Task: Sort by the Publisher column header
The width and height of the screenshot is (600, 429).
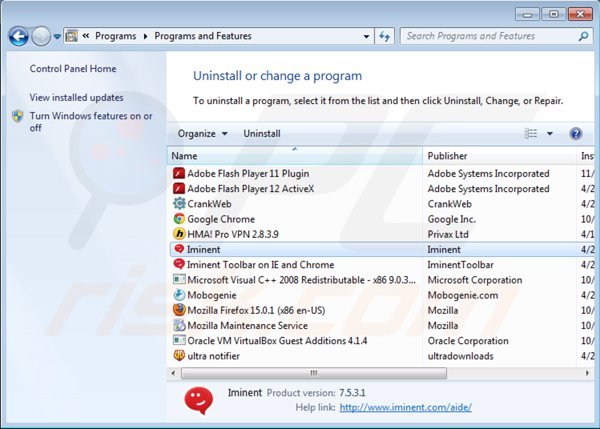Action: point(500,156)
